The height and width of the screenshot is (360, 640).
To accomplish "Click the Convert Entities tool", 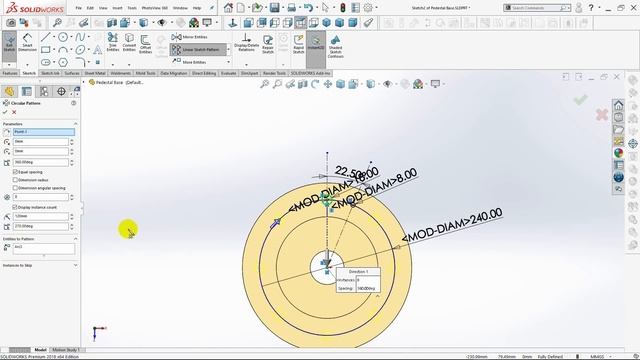I will (129, 43).
